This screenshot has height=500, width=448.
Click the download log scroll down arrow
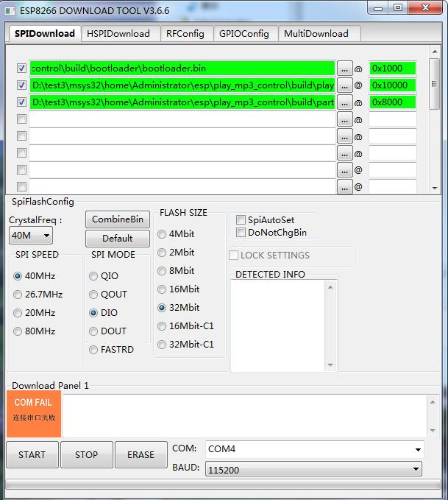click(433, 431)
